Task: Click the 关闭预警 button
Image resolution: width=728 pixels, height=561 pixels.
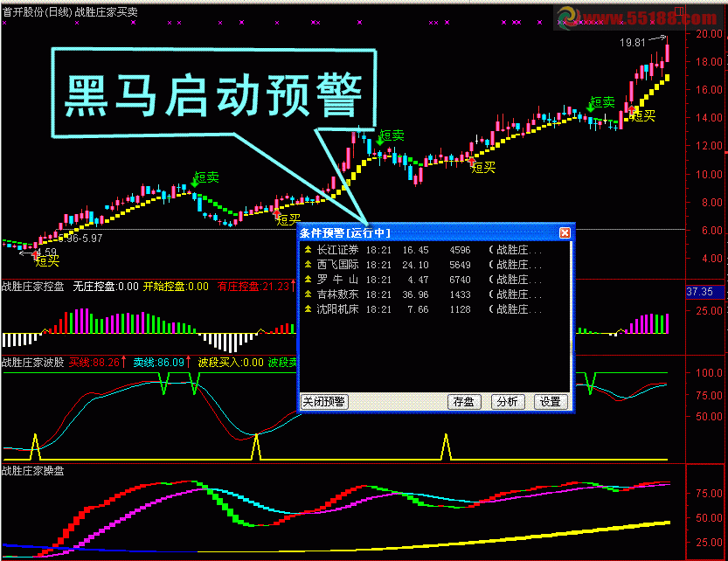Action: 323,402
